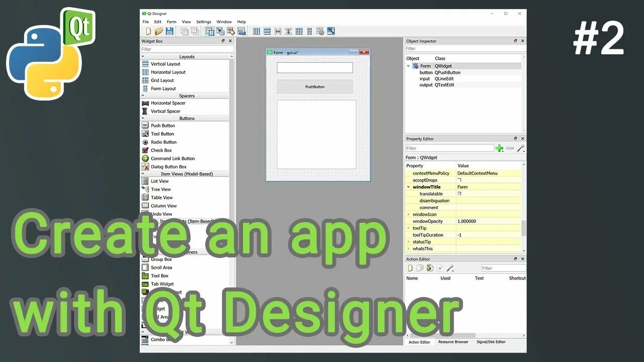Select the line edit on the form
This screenshot has width=644, height=362.
(315, 68)
